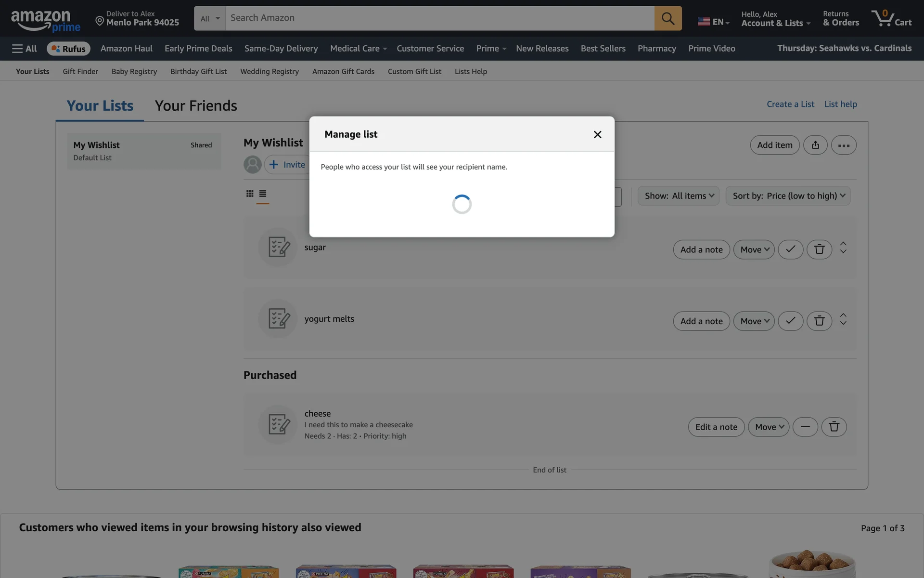Image resolution: width=924 pixels, height=578 pixels.
Task: Open Gift Finder in lists menu
Action: pyautogui.click(x=80, y=71)
